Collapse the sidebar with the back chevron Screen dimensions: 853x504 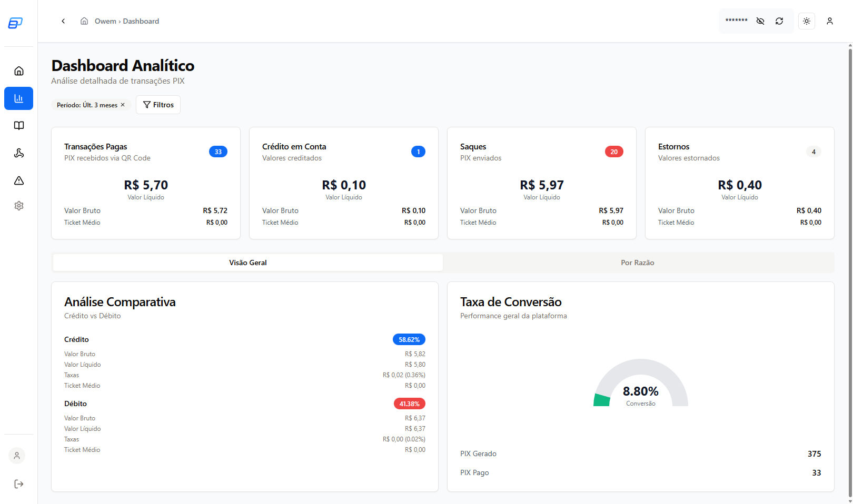pos(63,21)
